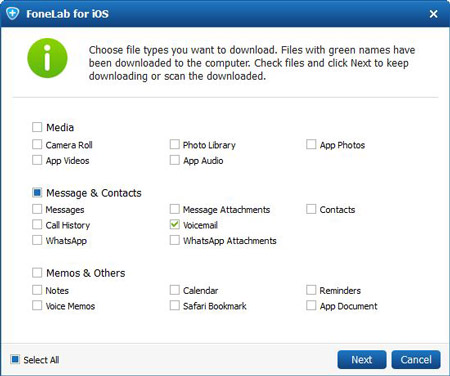450x376 pixels.
Task: Toggle the Message & Contacts group checkbox
Action: pyautogui.click(x=37, y=192)
